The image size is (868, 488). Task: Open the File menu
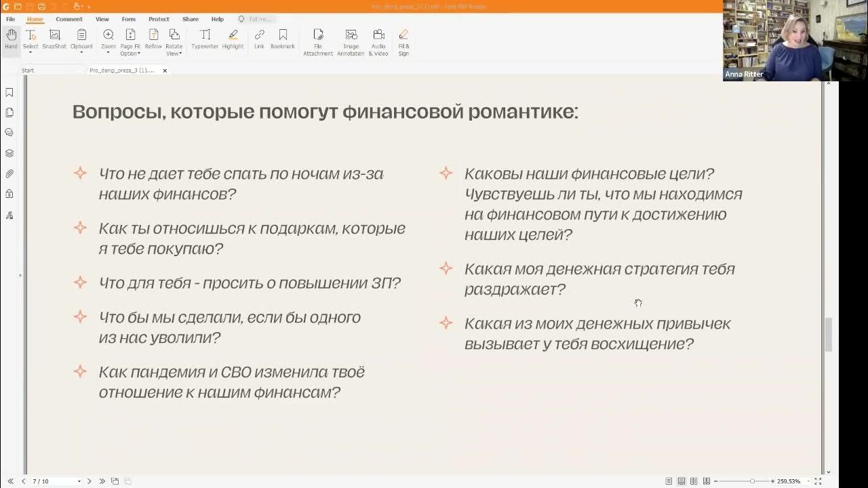click(x=11, y=19)
